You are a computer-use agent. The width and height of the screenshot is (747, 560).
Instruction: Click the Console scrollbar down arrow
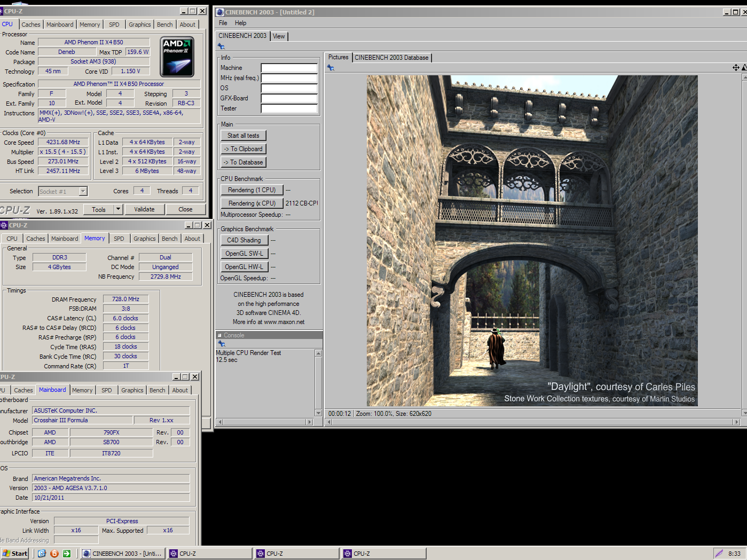coord(319,413)
